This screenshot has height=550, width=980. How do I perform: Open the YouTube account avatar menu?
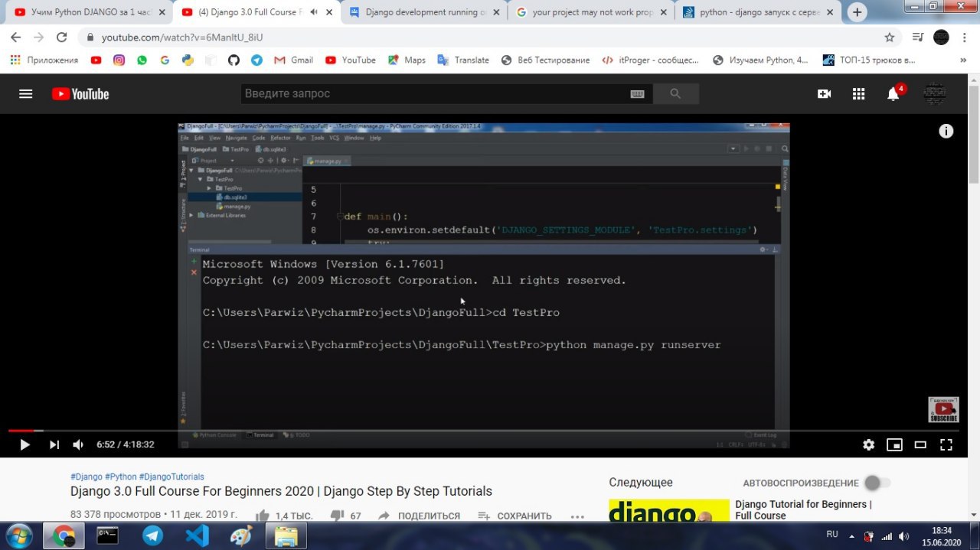(934, 93)
